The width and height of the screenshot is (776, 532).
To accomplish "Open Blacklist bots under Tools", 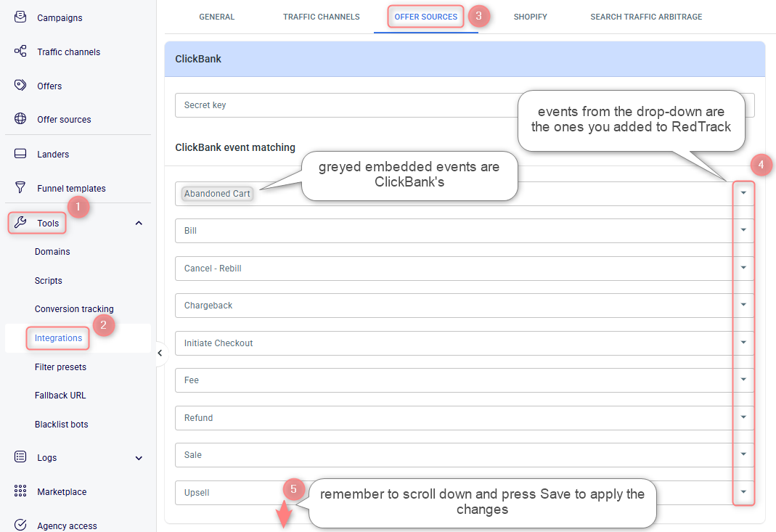I will point(62,425).
